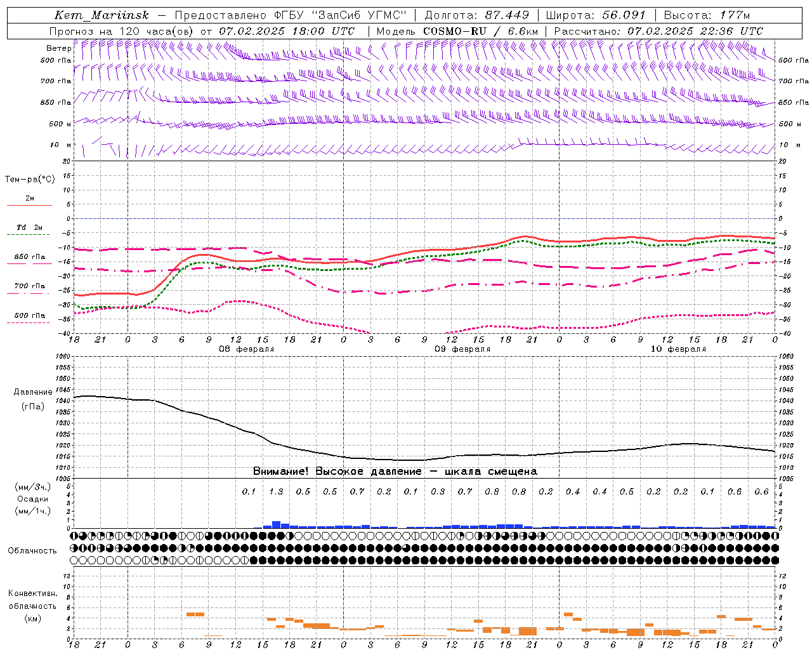Click the 0.3 precipitation value
The image size is (812, 650).
(x=438, y=492)
